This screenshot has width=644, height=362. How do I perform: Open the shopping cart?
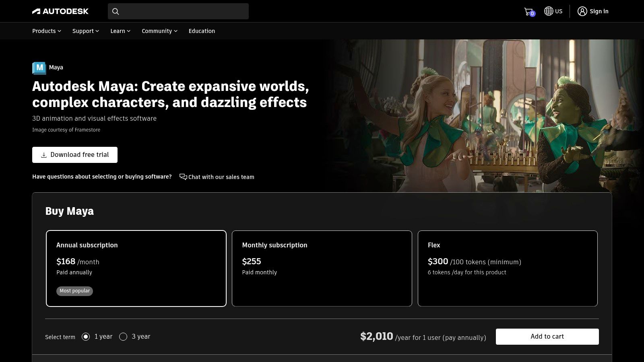coord(528,11)
